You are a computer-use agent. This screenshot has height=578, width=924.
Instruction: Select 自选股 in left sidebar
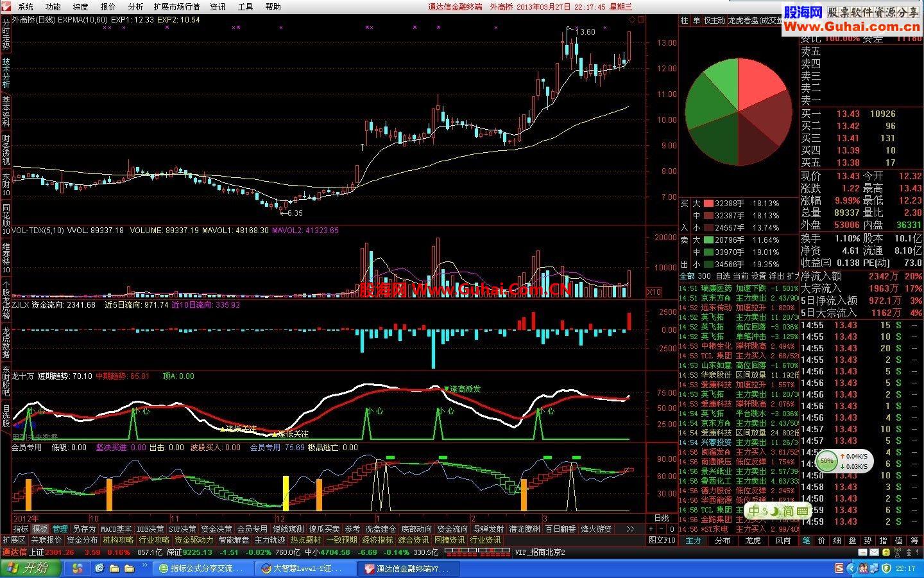pos(6,416)
